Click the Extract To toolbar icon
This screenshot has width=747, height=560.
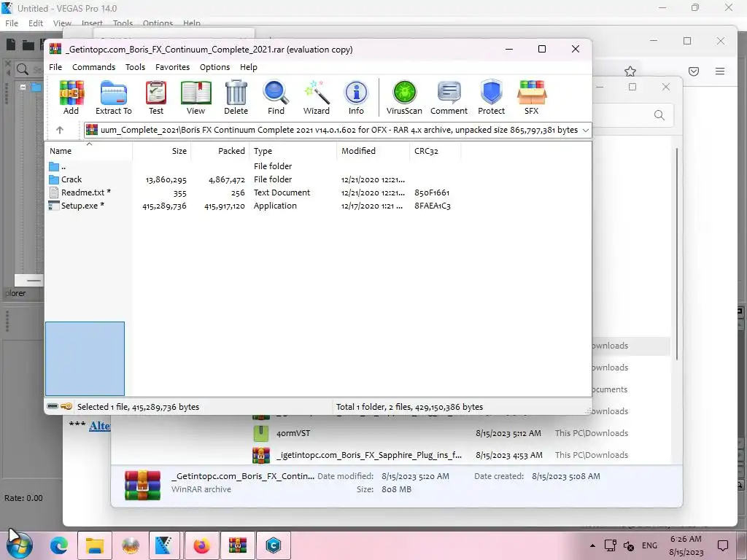[113, 98]
